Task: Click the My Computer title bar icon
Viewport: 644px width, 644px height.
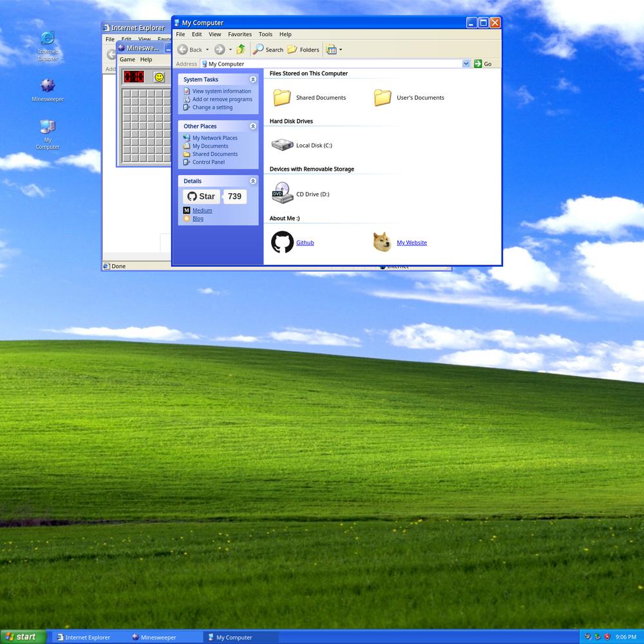Action: 176,23
